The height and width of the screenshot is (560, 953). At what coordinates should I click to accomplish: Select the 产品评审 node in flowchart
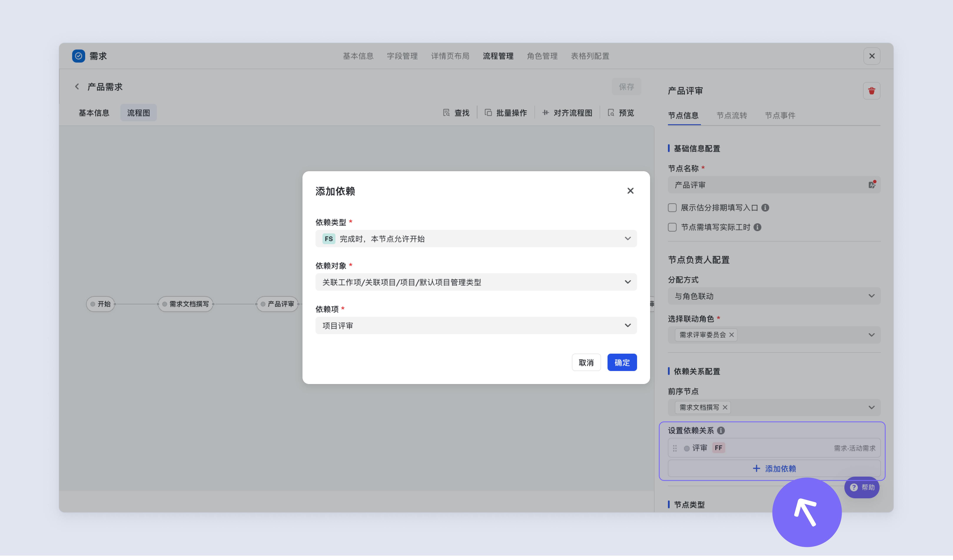point(277,304)
